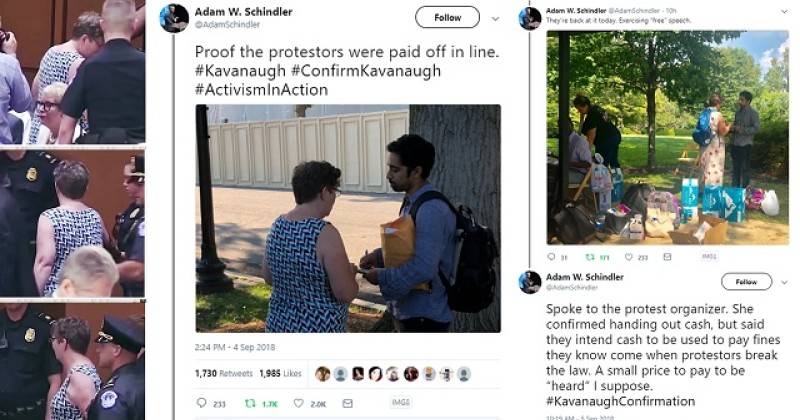Click the direct message envelope icon
Image resolution: width=800 pixels, height=420 pixels.
click(x=347, y=403)
